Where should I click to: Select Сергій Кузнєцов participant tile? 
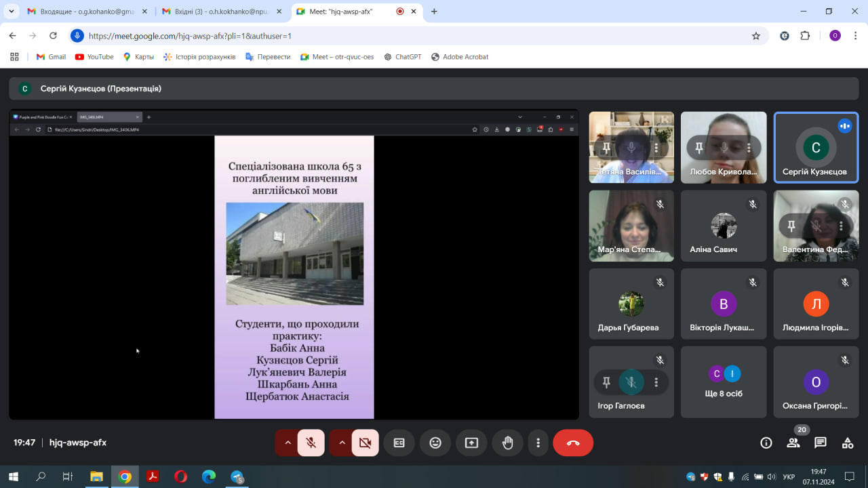pyautogui.click(x=816, y=148)
